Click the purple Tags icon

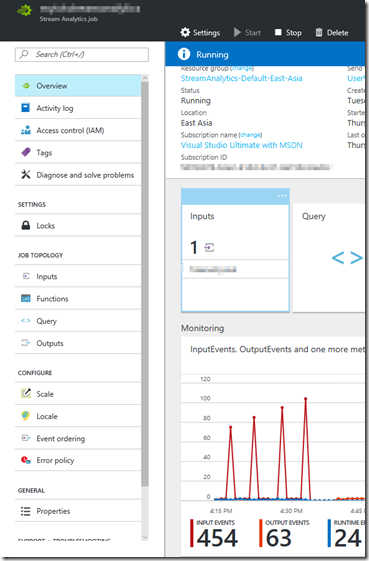pyautogui.click(x=26, y=152)
